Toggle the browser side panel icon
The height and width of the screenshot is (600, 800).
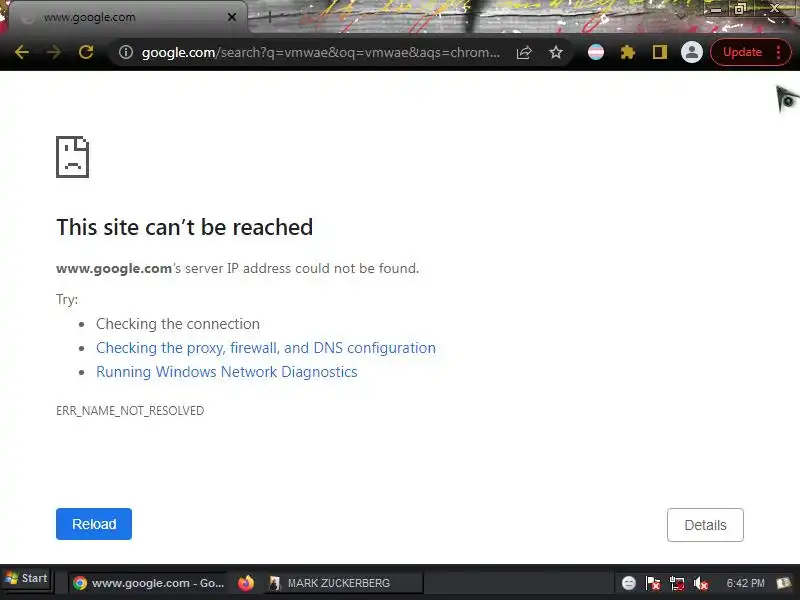click(660, 52)
